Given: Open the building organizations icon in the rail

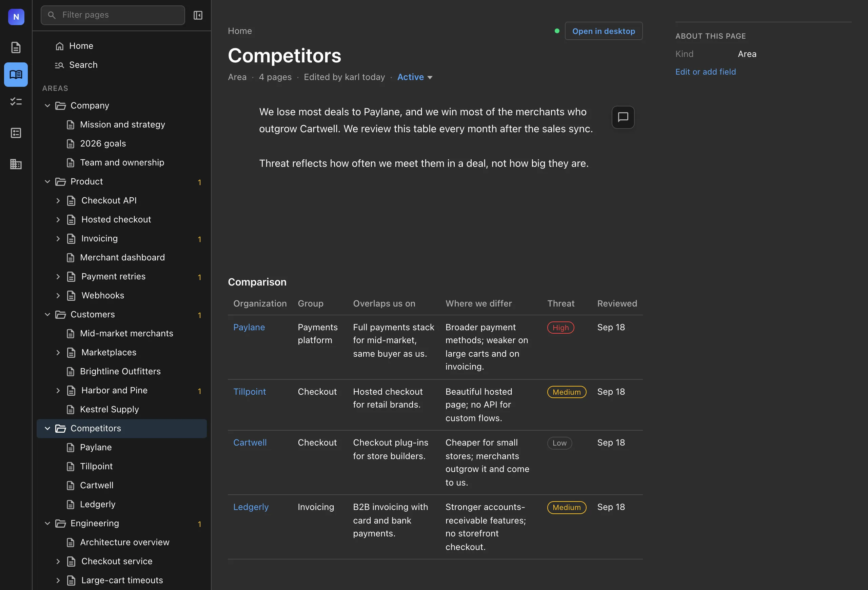Looking at the screenshot, I should click(x=16, y=164).
